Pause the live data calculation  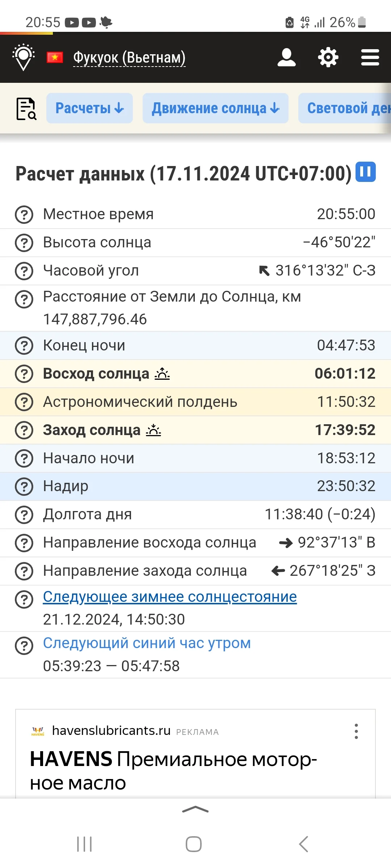click(x=366, y=172)
